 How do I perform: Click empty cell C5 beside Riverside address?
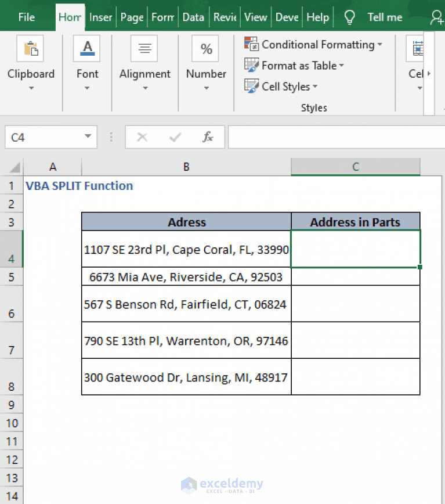[x=356, y=276]
